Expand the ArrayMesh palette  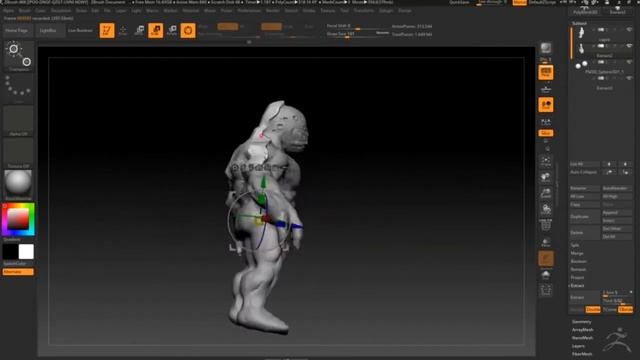pyautogui.click(x=583, y=330)
